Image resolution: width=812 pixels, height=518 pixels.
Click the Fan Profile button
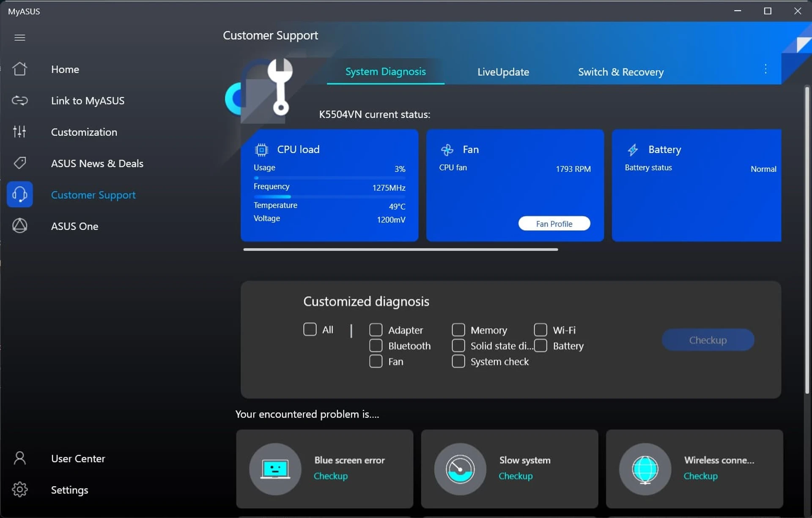[x=554, y=223]
